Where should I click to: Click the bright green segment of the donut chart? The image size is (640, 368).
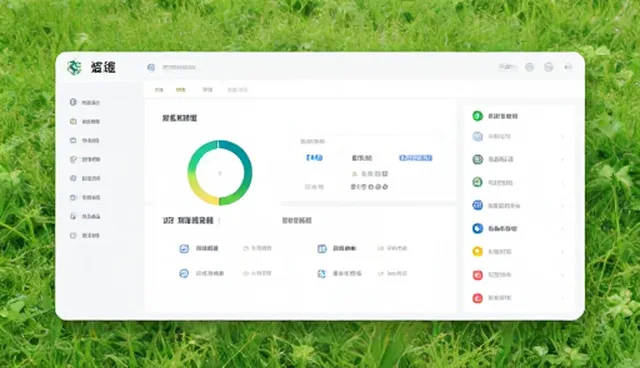click(x=237, y=195)
